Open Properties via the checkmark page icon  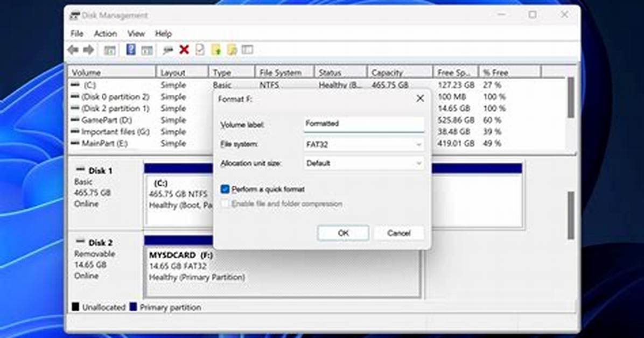point(200,50)
